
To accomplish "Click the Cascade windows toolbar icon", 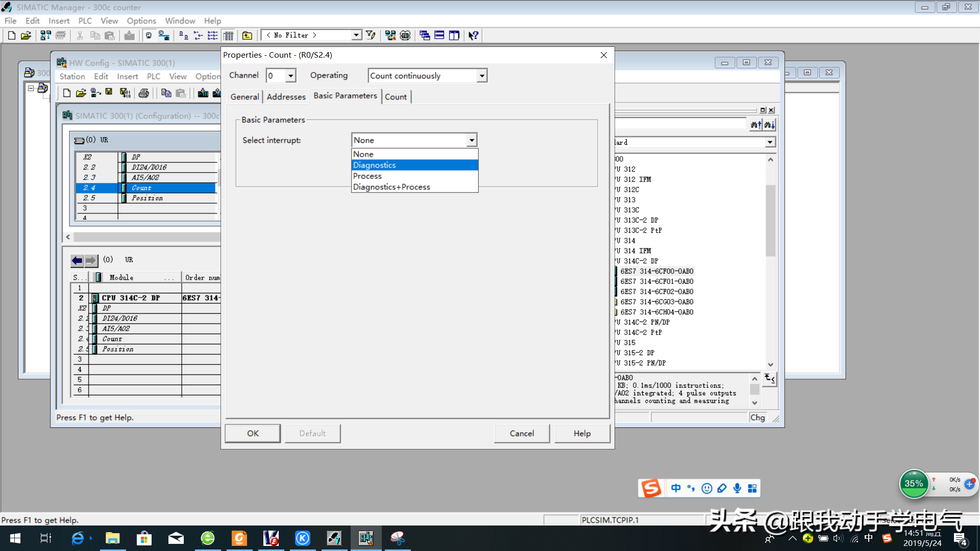I will (424, 35).
